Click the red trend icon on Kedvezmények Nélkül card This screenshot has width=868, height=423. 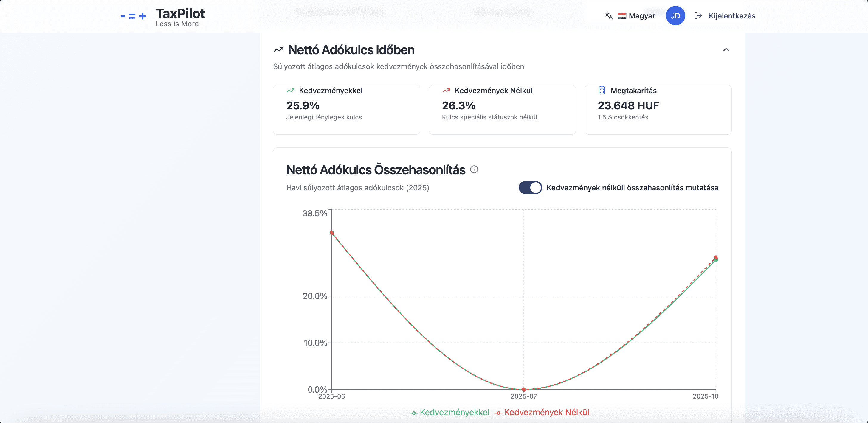[x=446, y=91]
